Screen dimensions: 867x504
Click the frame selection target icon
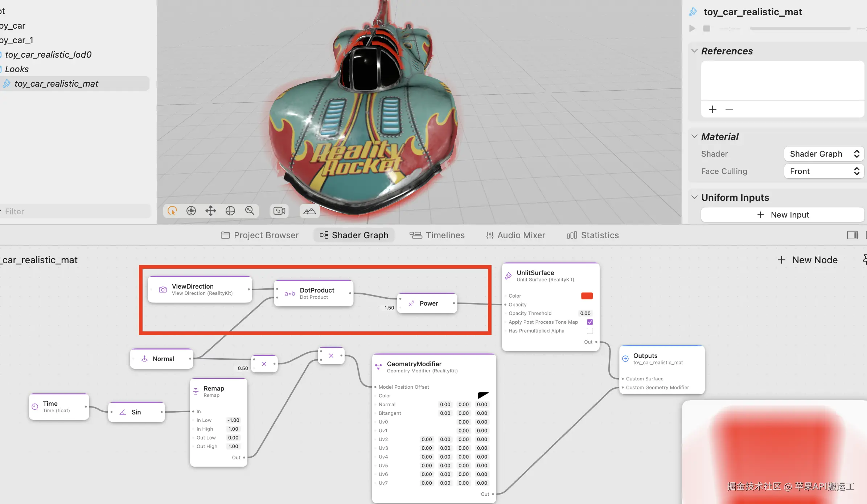[x=191, y=211]
